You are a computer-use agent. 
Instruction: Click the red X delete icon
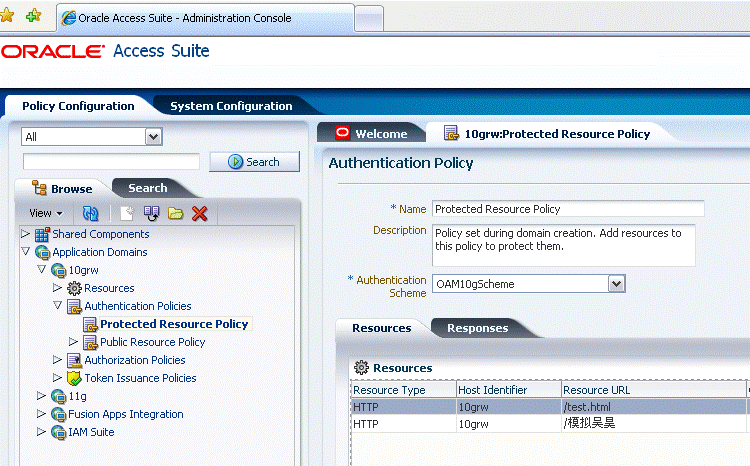pyautogui.click(x=199, y=213)
